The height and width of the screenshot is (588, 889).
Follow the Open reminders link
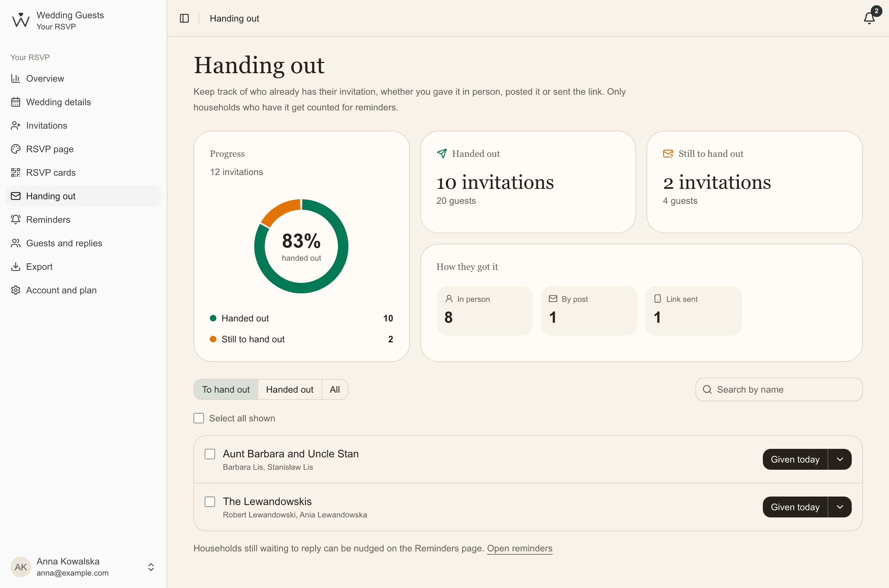(520, 548)
